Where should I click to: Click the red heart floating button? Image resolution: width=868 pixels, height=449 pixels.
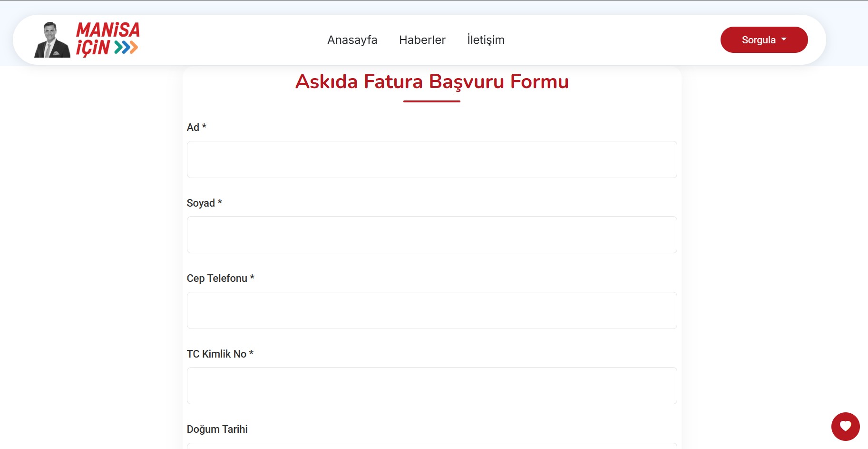(845, 426)
